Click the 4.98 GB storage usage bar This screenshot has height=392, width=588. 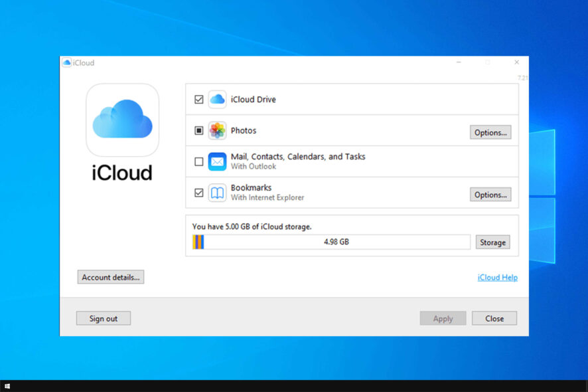tap(332, 243)
